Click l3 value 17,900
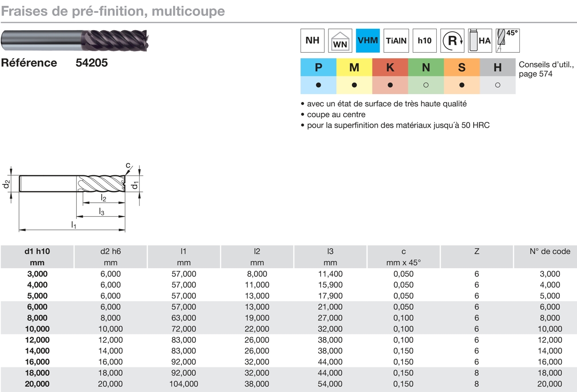 pyautogui.click(x=330, y=296)
